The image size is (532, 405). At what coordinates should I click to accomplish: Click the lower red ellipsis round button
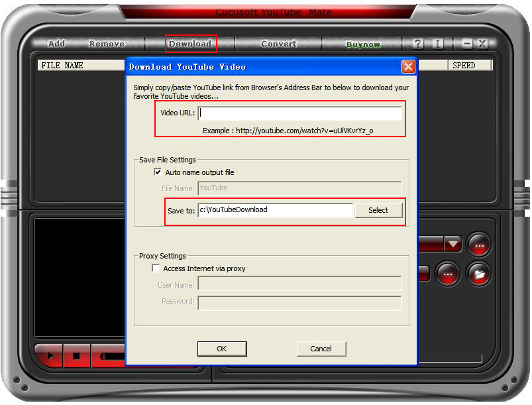click(448, 273)
